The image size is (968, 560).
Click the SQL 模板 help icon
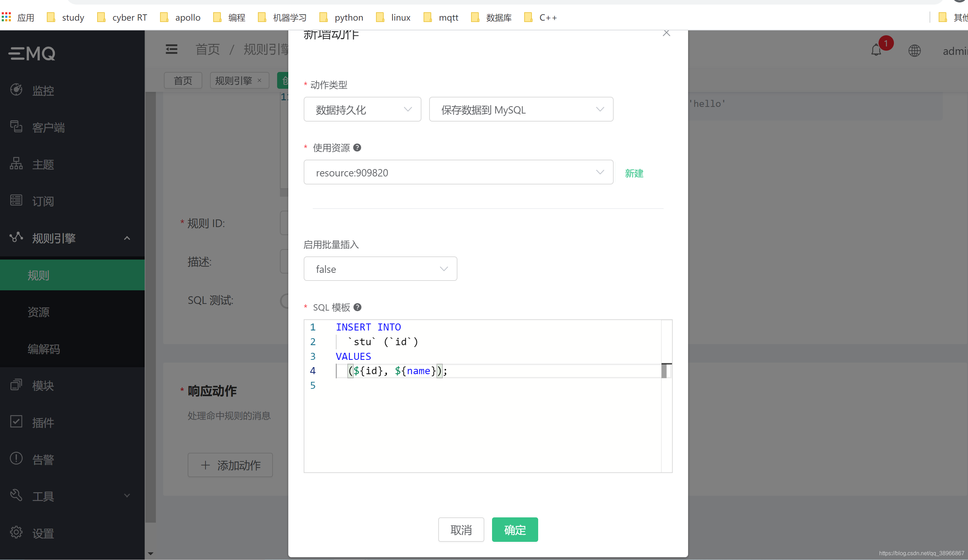[x=357, y=307]
